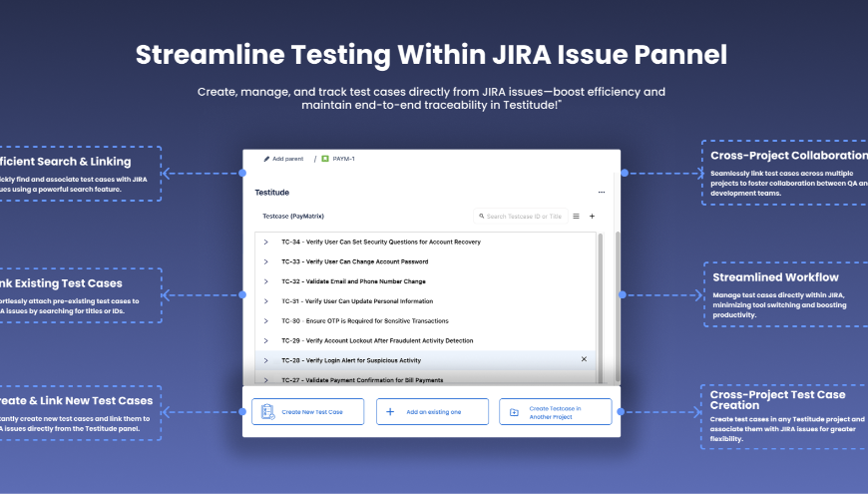Click the Add parent link
Viewport: 868px width, 494px height.
coord(288,159)
